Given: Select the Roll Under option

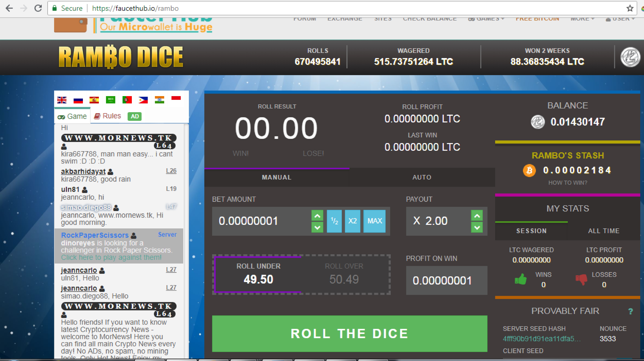Looking at the screenshot, I should pyautogui.click(x=258, y=274).
